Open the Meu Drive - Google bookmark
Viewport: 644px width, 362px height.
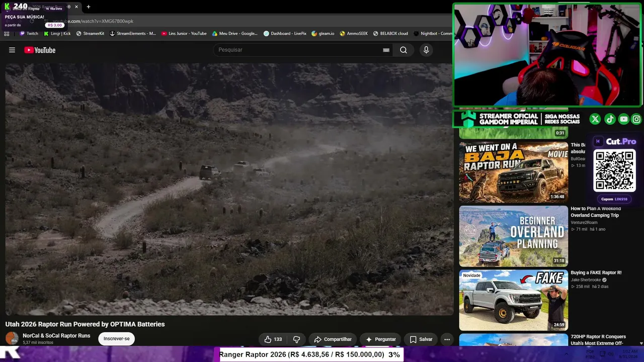(234, 34)
